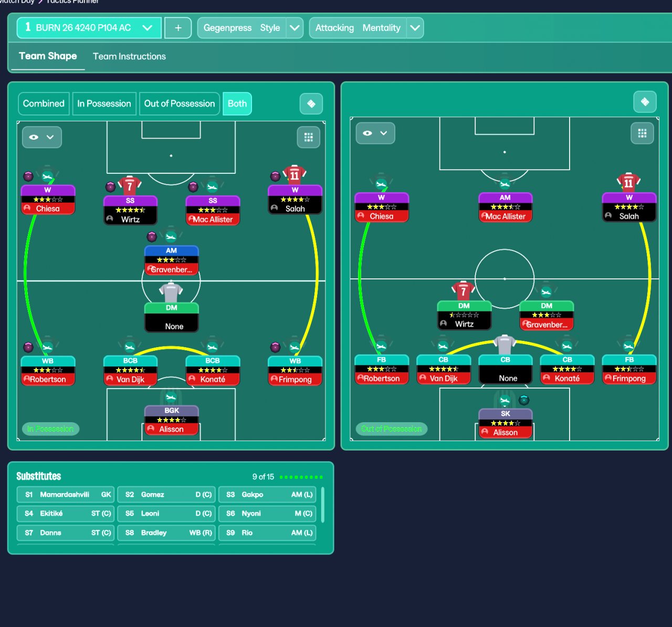Switch to the Team Instructions tab
672x627 pixels.
click(129, 56)
